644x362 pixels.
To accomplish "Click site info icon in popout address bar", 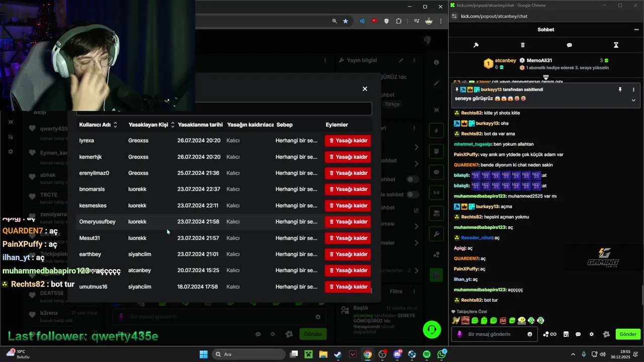I will point(454,16).
